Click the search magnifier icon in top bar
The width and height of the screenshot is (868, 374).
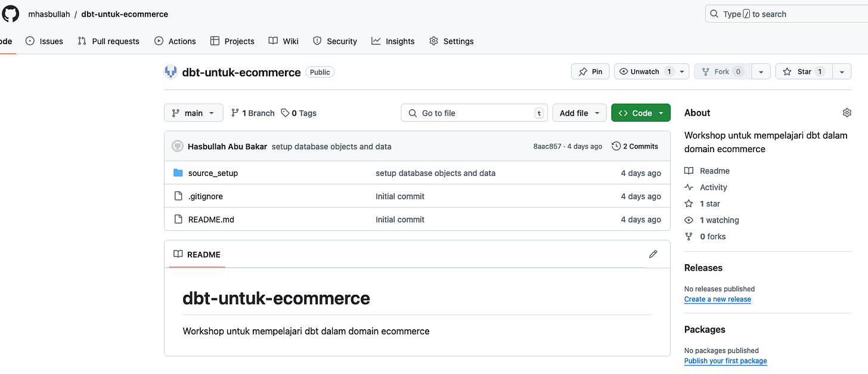[714, 14]
